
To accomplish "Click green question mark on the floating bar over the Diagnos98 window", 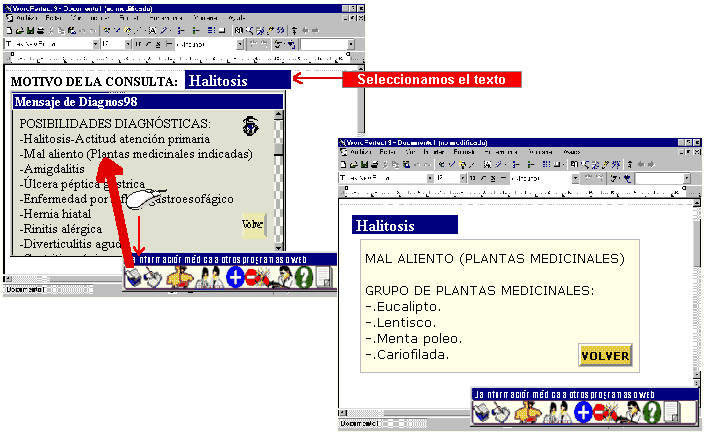I will click(304, 277).
